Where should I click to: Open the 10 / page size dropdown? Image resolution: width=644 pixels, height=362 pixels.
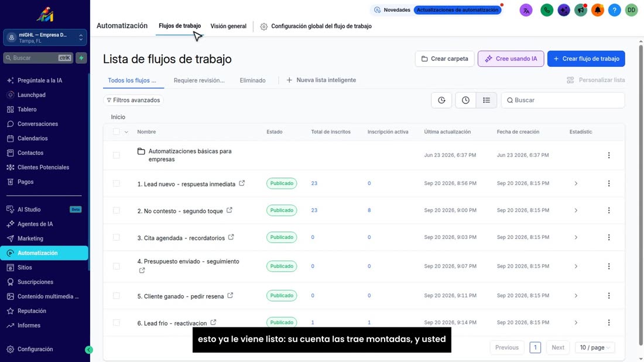click(595, 347)
